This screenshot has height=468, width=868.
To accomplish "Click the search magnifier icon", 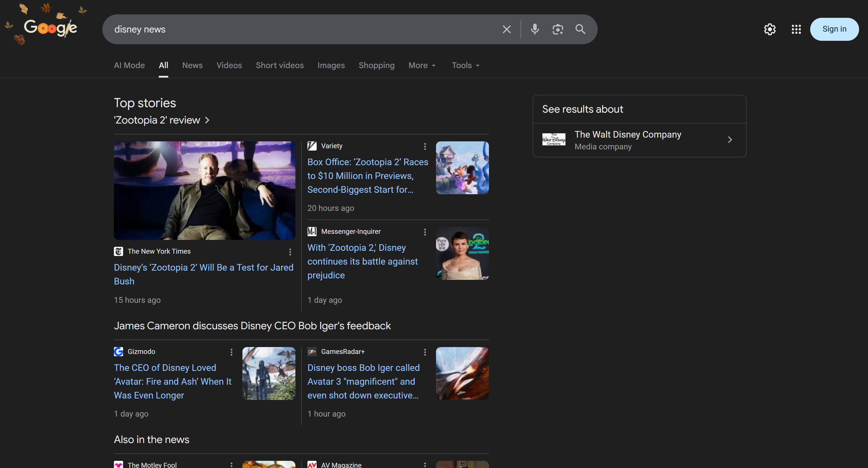I will 580,29.
